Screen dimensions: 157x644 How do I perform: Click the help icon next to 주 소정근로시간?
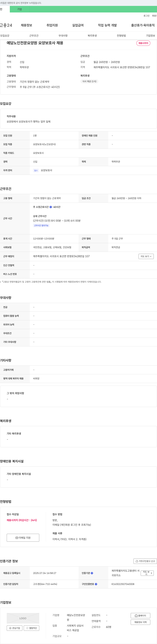[51, 207]
